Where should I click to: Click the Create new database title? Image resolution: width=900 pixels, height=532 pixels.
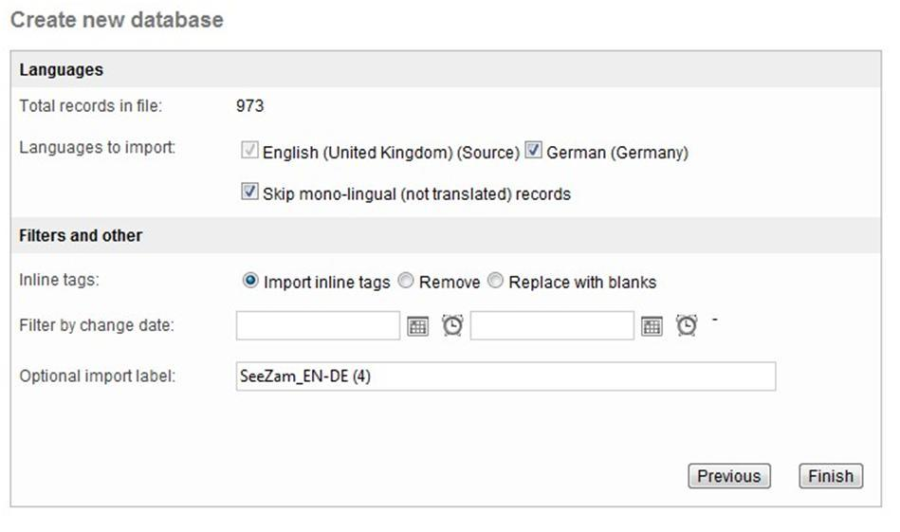117,19
